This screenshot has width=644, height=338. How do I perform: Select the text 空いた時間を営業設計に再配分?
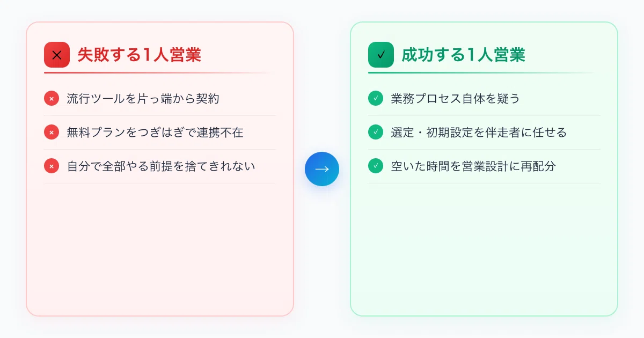[473, 166]
